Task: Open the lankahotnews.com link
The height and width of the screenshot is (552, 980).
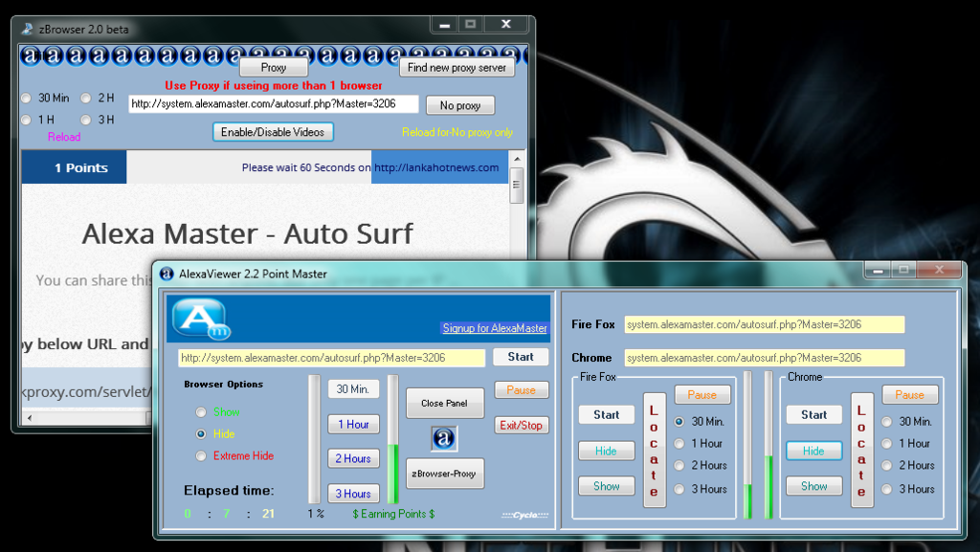Action: coord(436,167)
